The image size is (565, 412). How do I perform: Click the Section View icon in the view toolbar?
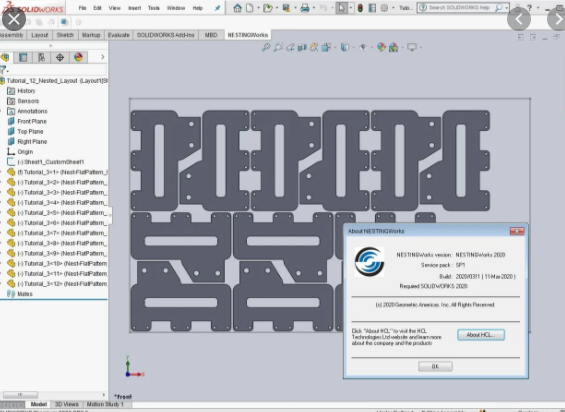click(x=302, y=47)
